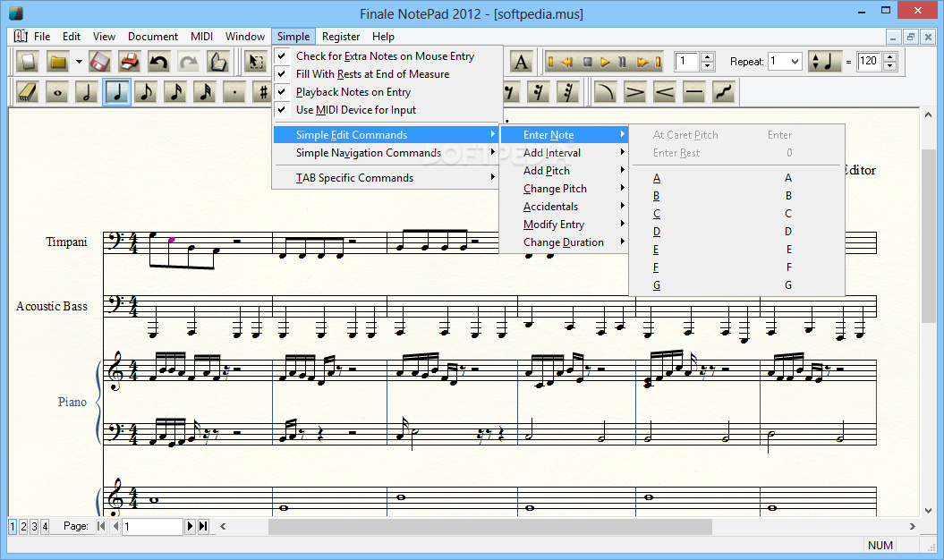This screenshot has width=944, height=560.
Task: Choose the sixteenth note duration
Action: 175,92
